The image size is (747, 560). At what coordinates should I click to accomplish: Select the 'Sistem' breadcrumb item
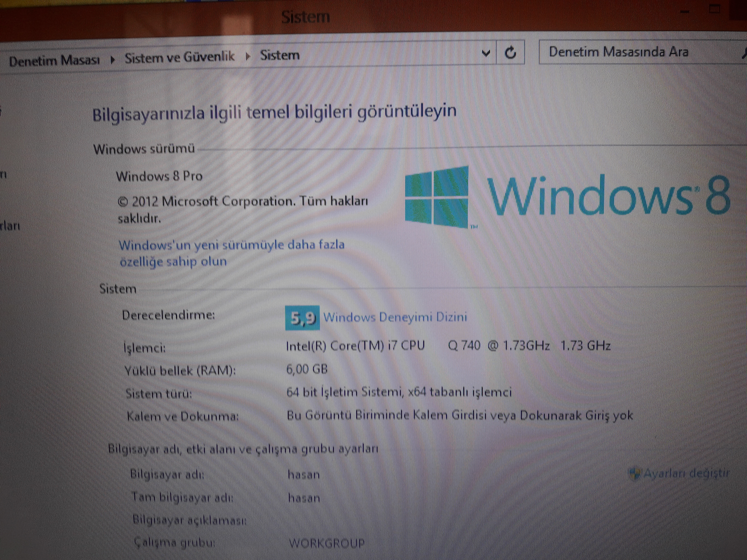pyautogui.click(x=280, y=55)
